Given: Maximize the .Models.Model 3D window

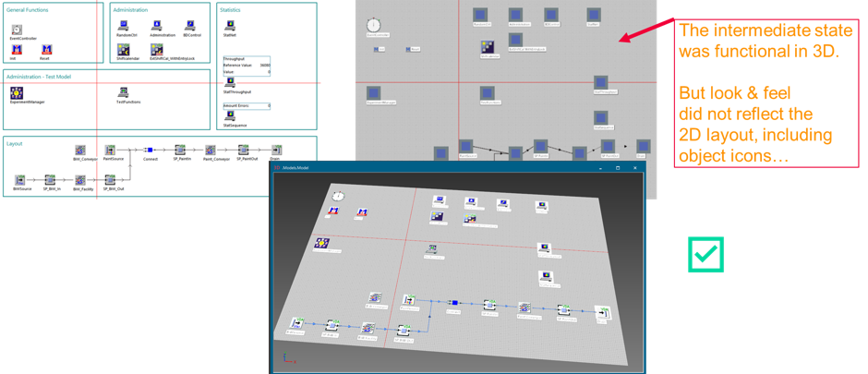Looking at the screenshot, I should click(x=618, y=167).
